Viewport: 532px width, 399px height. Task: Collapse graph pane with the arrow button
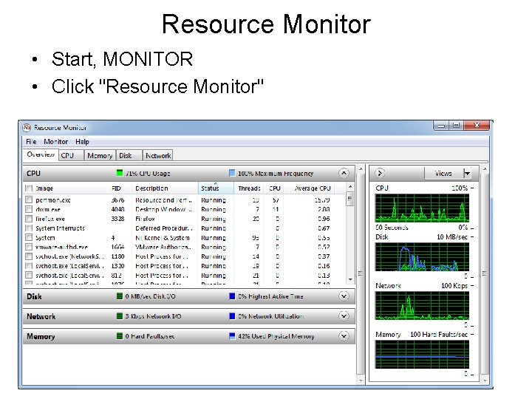380,174
